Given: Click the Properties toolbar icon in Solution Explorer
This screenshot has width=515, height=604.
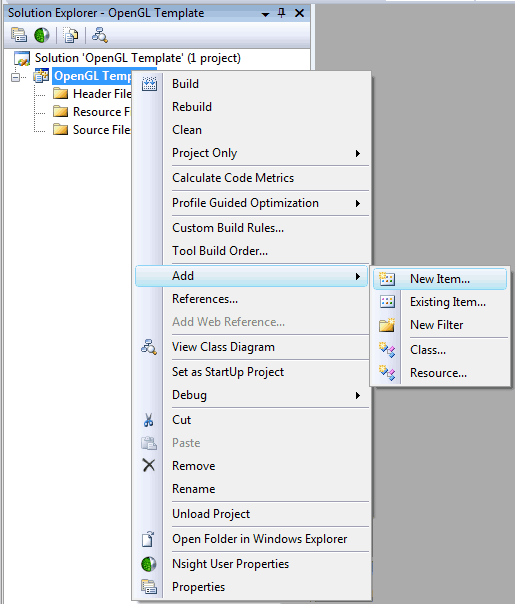Looking at the screenshot, I should pyautogui.click(x=19, y=35).
